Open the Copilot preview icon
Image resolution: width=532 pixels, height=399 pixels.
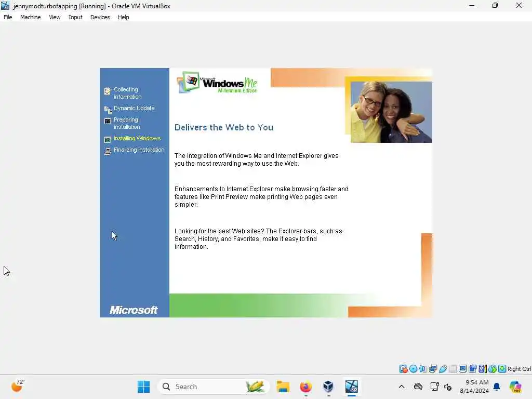(x=515, y=387)
